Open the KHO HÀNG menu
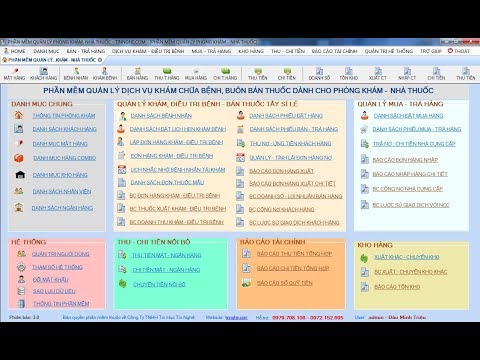 coord(251,51)
